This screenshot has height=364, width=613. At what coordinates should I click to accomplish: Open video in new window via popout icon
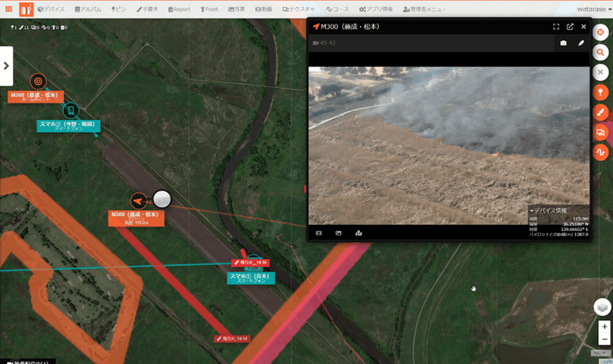[x=569, y=26]
